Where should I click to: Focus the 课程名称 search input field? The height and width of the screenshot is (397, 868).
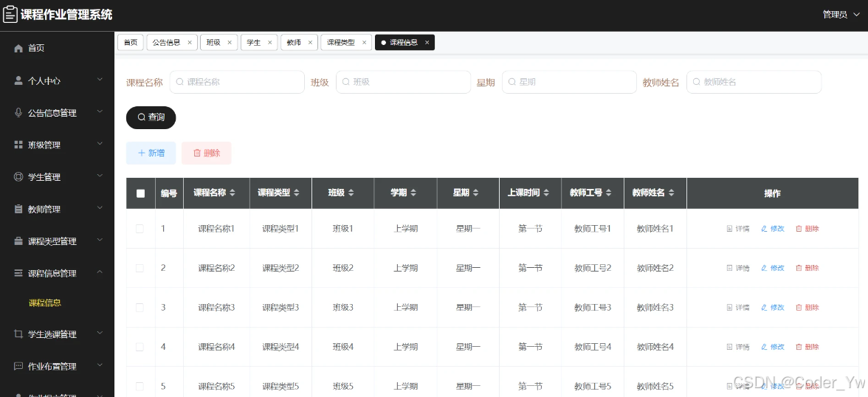tap(237, 82)
